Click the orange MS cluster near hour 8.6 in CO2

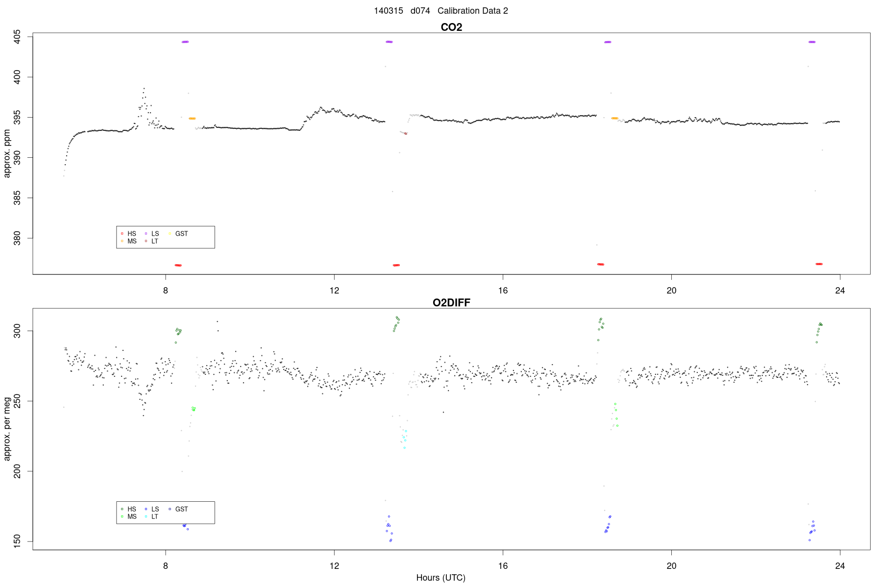192,119
